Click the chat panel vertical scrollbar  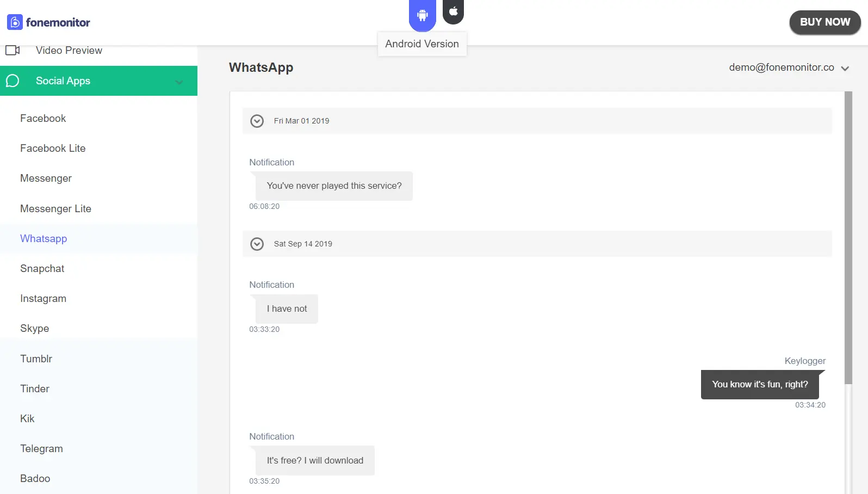click(x=848, y=238)
